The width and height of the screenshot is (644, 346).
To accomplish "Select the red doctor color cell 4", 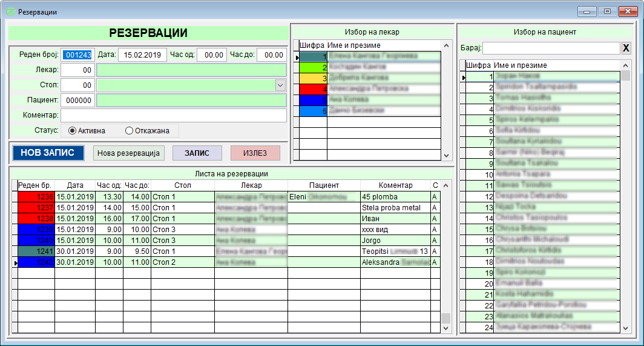I will click(314, 89).
